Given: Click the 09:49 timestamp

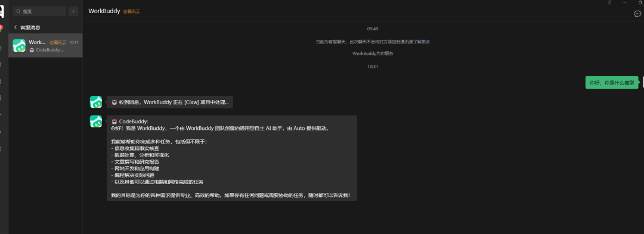Looking at the screenshot, I should pos(373,29).
